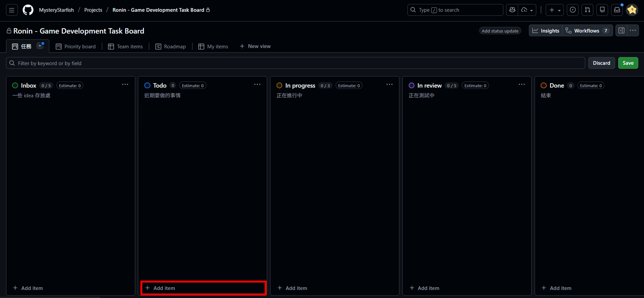The width and height of the screenshot is (644, 298).
Task: Expand the create new plus dropdown
Action: point(554,10)
